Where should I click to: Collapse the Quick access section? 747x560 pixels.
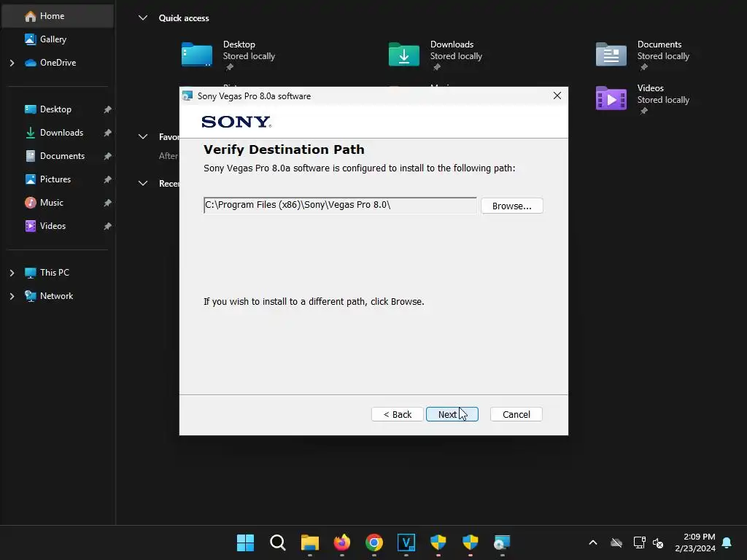click(x=143, y=18)
